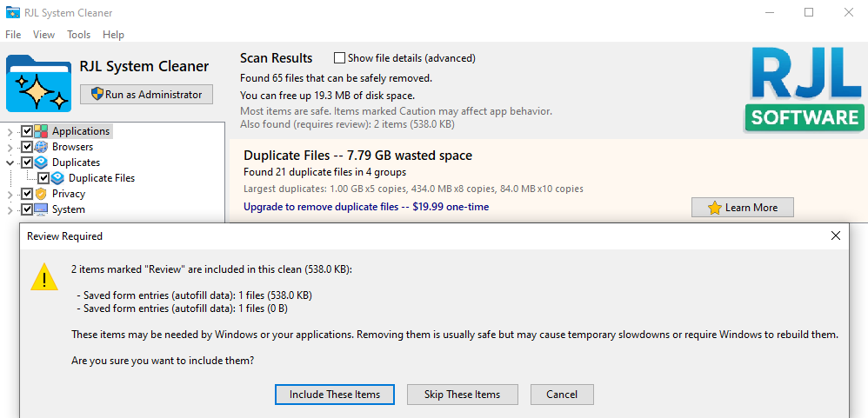The width and height of the screenshot is (868, 418).
Task: Uncheck the Browsers category checkbox
Action: click(x=27, y=147)
